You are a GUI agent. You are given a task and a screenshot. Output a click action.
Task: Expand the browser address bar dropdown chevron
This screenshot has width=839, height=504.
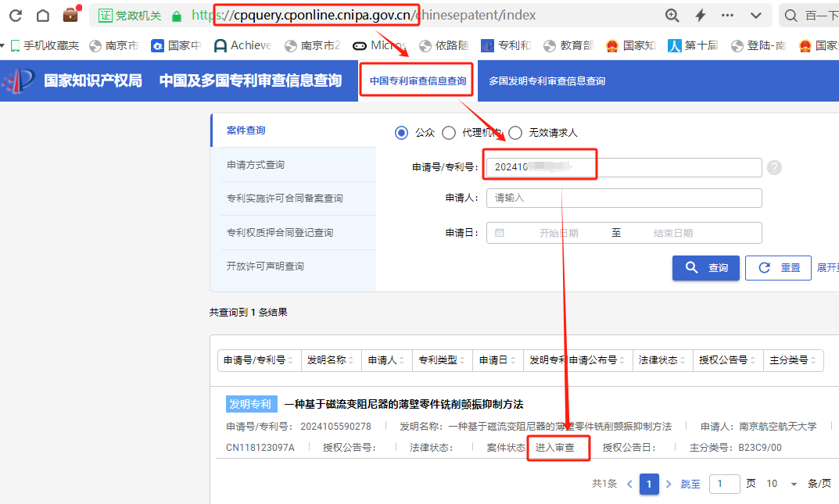click(x=755, y=16)
